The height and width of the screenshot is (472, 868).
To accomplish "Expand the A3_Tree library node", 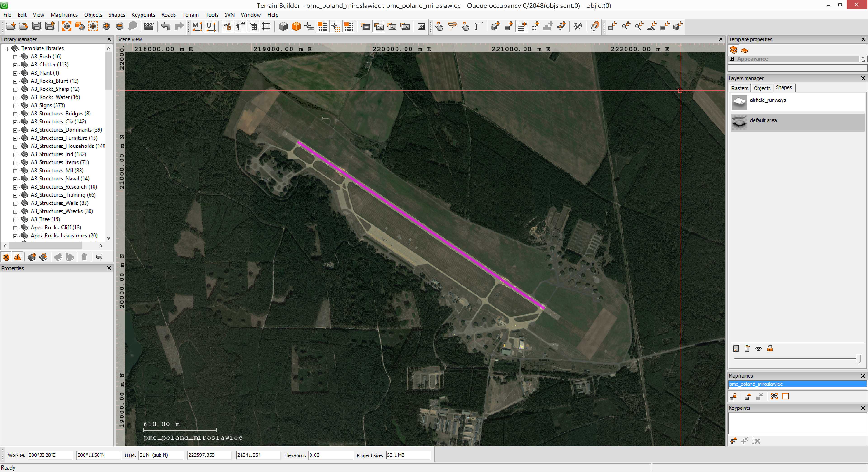I will (15, 220).
